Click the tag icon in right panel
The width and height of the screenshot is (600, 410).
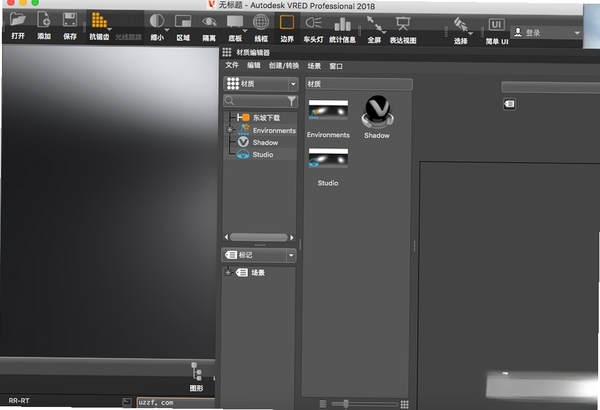coord(509,104)
